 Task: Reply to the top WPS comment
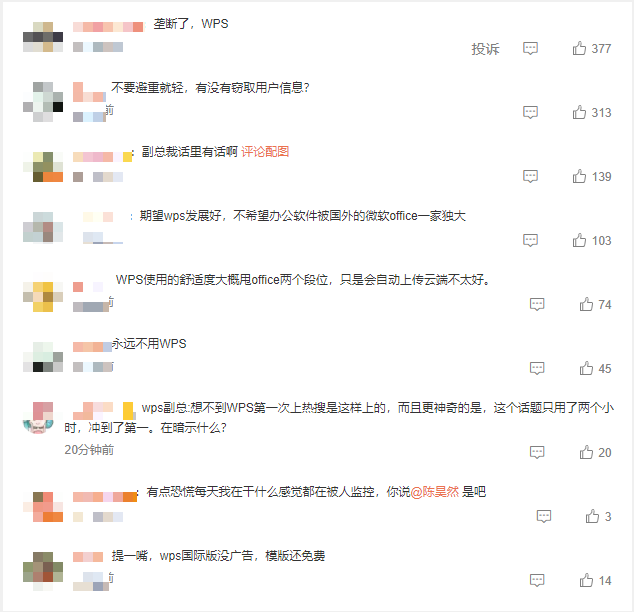[530, 49]
